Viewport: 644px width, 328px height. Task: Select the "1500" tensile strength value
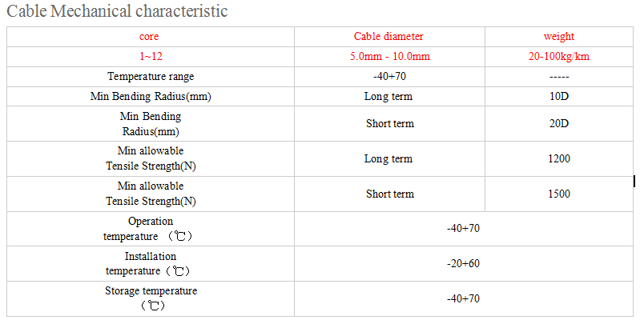tap(558, 194)
